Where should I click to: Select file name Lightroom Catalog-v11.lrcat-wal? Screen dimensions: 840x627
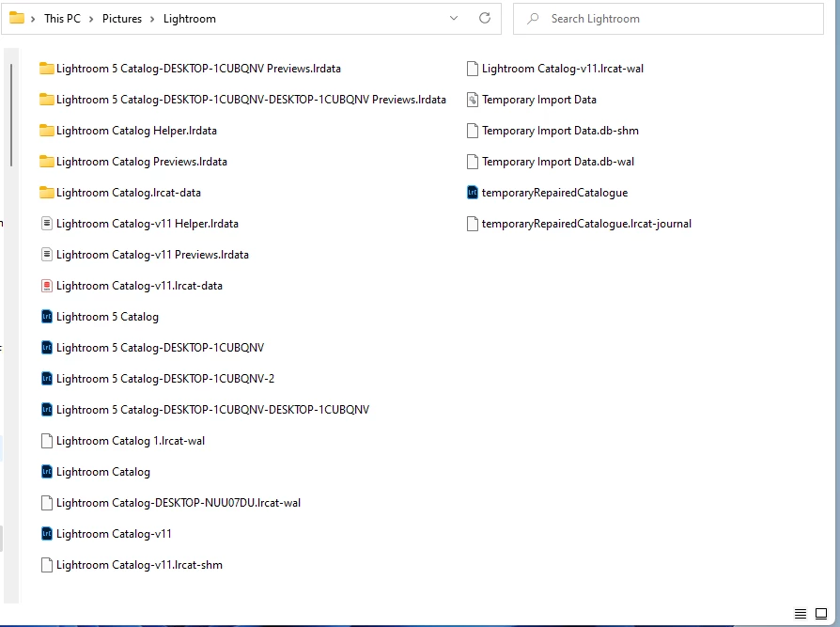pyautogui.click(x=563, y=69)
